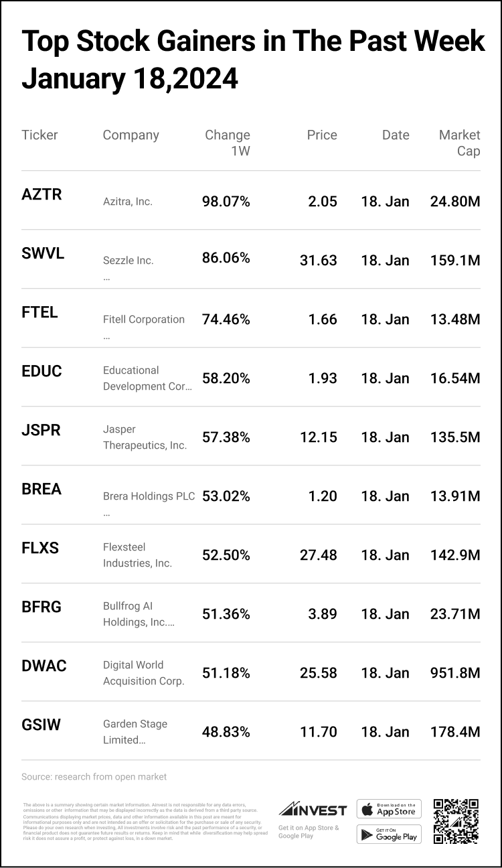Click the GSIW ticker symbol
This screenshot has width=502, height=868.
[x=41, y=725]
